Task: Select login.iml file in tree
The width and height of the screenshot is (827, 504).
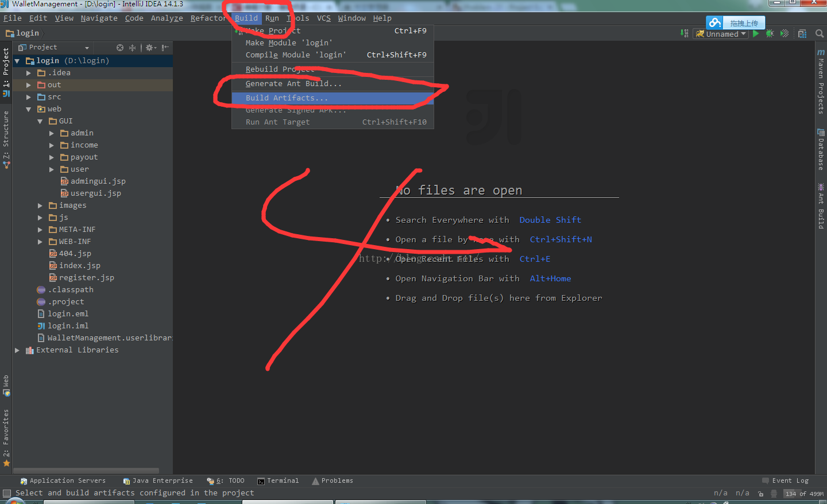Action: 63,326
